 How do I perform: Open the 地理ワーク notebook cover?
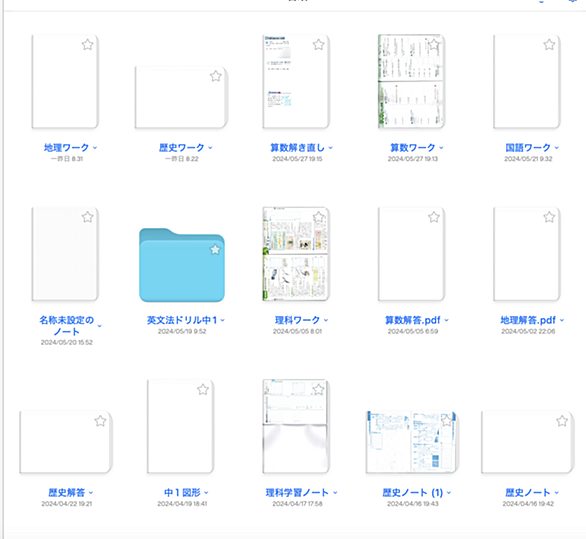65,81
